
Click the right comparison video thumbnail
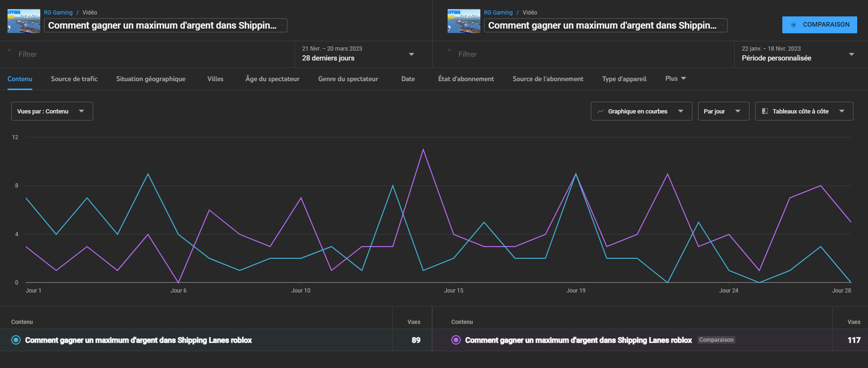click(x=464, y=21)
